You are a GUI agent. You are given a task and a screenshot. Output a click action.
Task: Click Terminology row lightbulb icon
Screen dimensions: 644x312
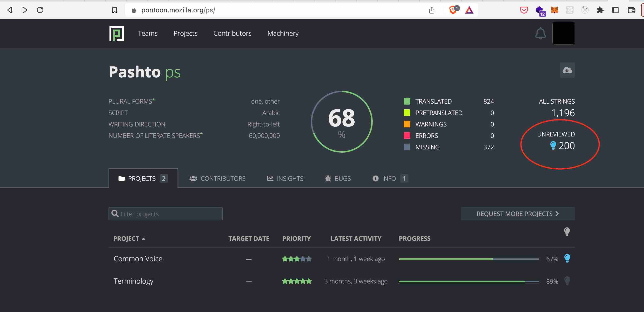(567, 281)
